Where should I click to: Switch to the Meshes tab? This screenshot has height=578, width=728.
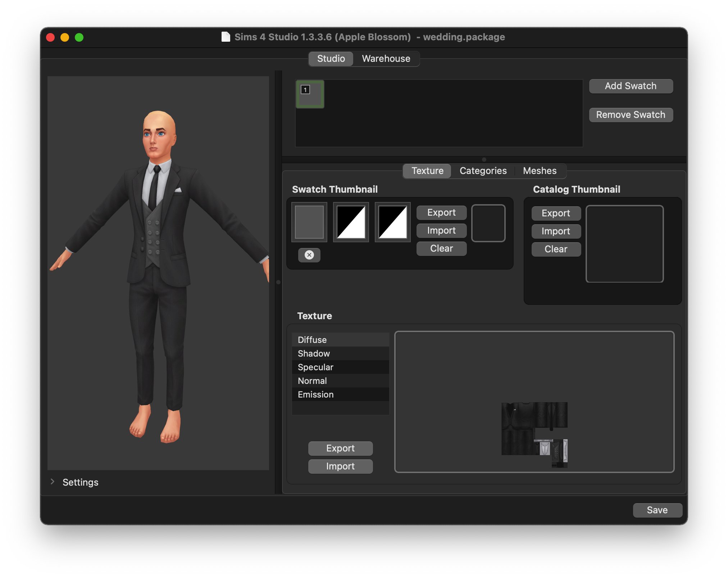pyautogui.click(x=540, y=171)
